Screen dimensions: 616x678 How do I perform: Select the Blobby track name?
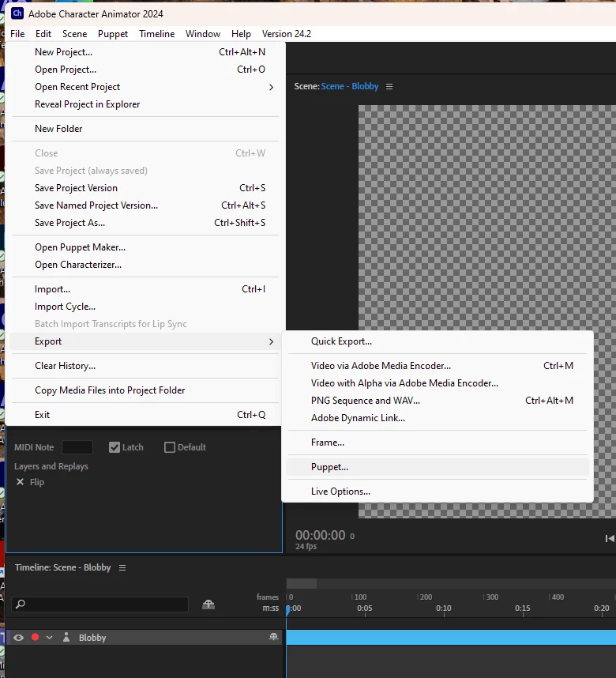(x=92, y=638)
